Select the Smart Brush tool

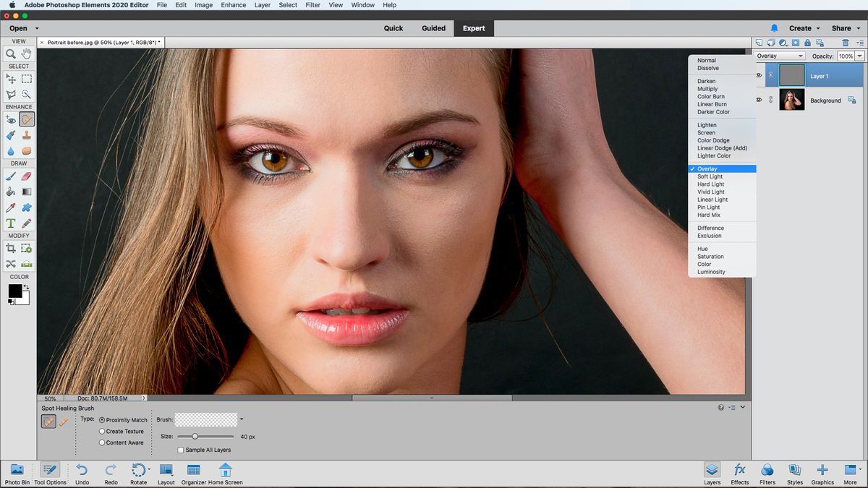click(x=11, y=135)
